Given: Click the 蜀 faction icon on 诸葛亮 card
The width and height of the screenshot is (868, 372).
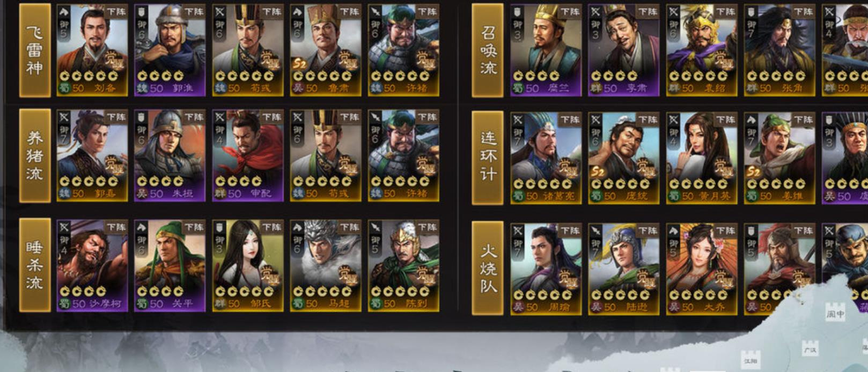Looking at the screenshot, I should 518,196.
